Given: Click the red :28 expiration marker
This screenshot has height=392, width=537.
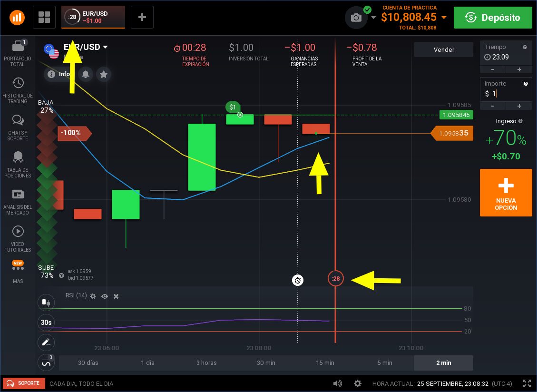Looking at the screenshot, I should tap(336, 279).
